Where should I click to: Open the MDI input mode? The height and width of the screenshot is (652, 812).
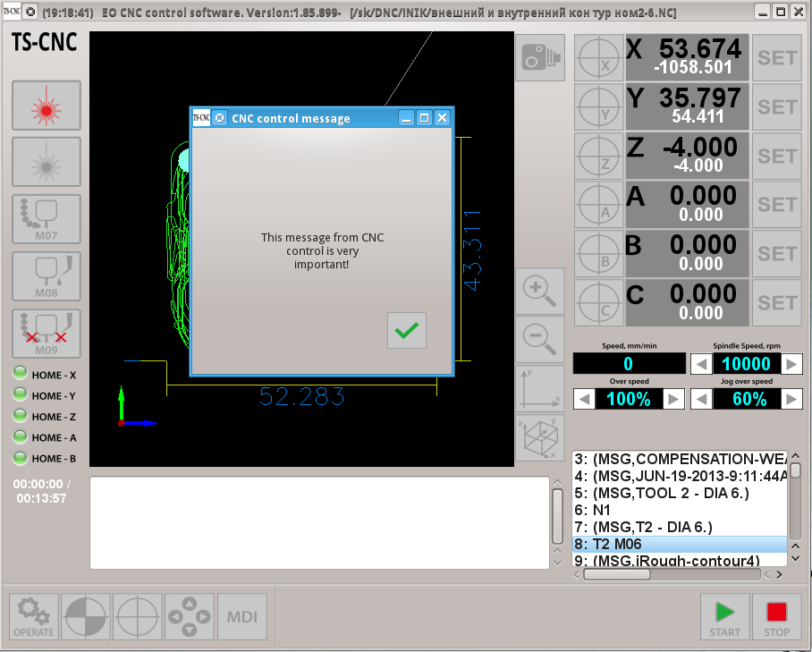pyautogui.click(x=242, y=617)
